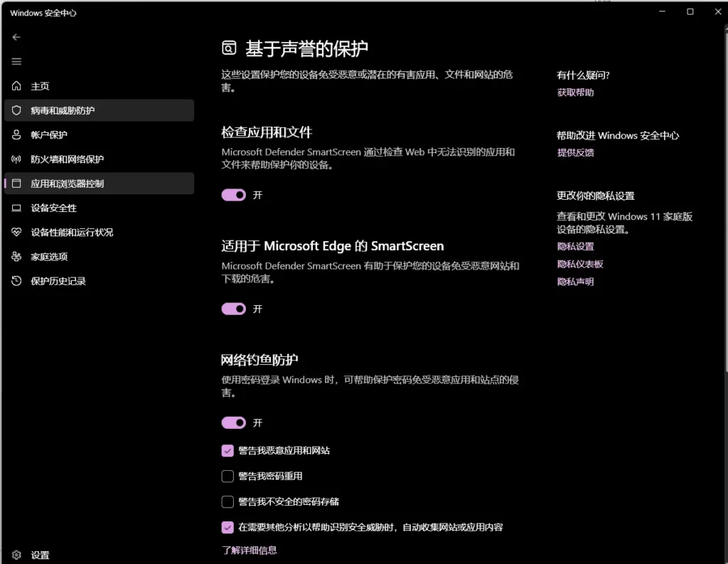This screenshot has height=564, width=728.
Task: Open the 隐私声明 link
Action: tap(575, 282)
